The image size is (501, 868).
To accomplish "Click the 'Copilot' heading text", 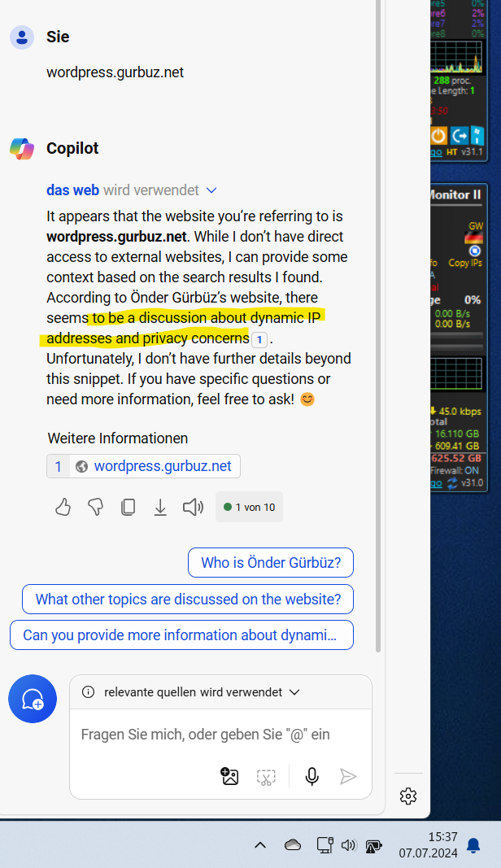I will coord(72,148).
